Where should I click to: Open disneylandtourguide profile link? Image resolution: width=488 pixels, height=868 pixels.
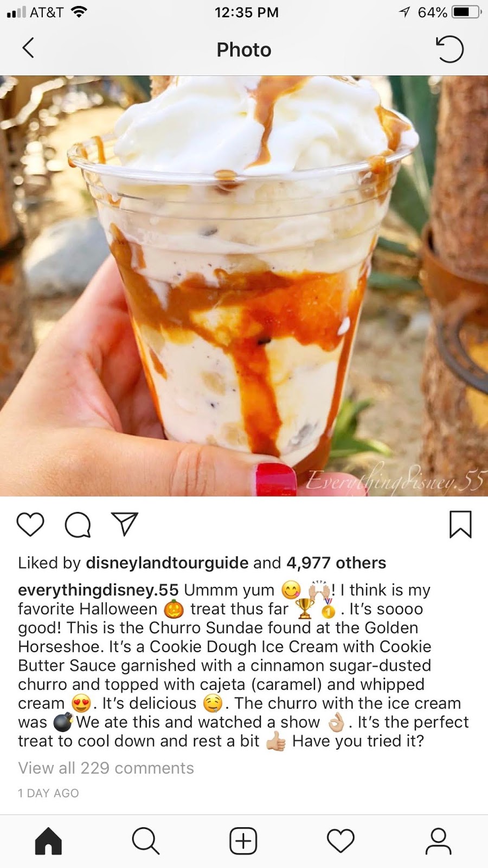[x=167, y=563]
